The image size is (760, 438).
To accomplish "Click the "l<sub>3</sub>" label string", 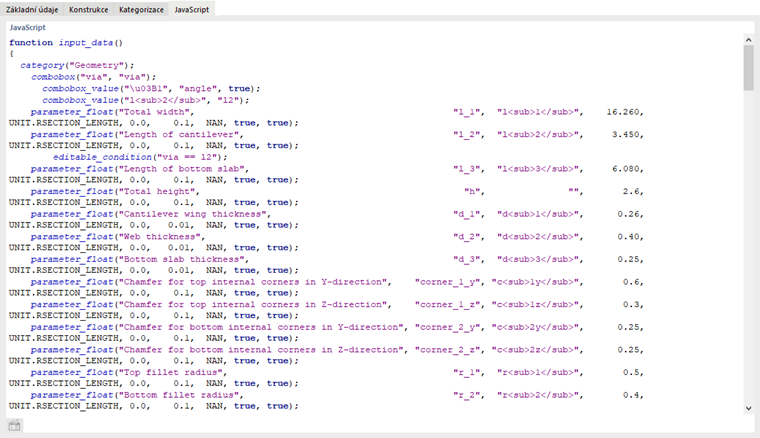I will 538,169.
